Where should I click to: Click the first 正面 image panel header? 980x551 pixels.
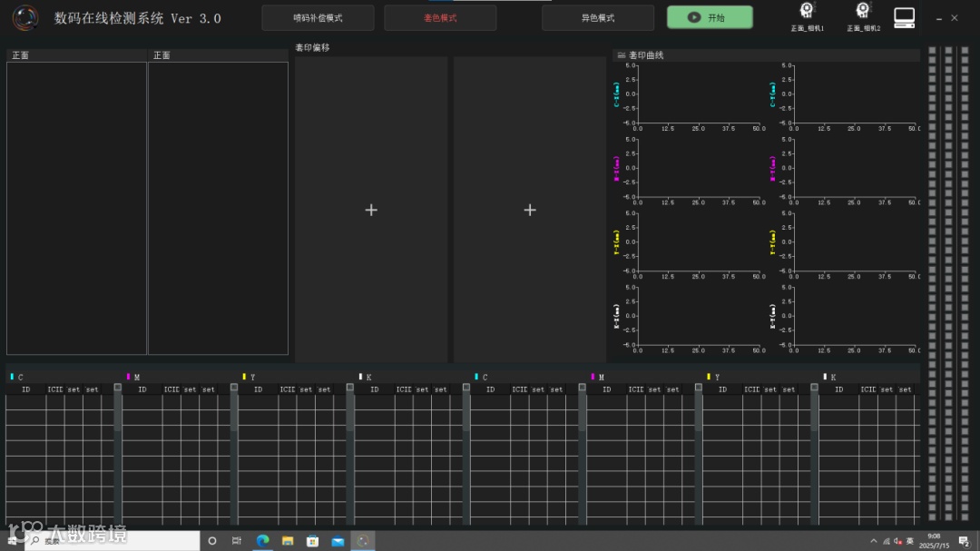click(76, 55)
